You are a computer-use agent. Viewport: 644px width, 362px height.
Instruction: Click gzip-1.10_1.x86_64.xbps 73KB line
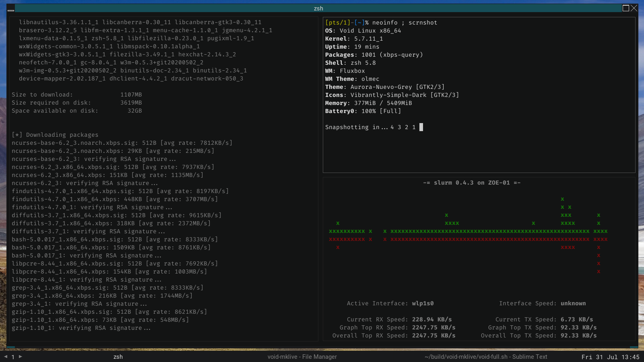(x=100, y=320)
